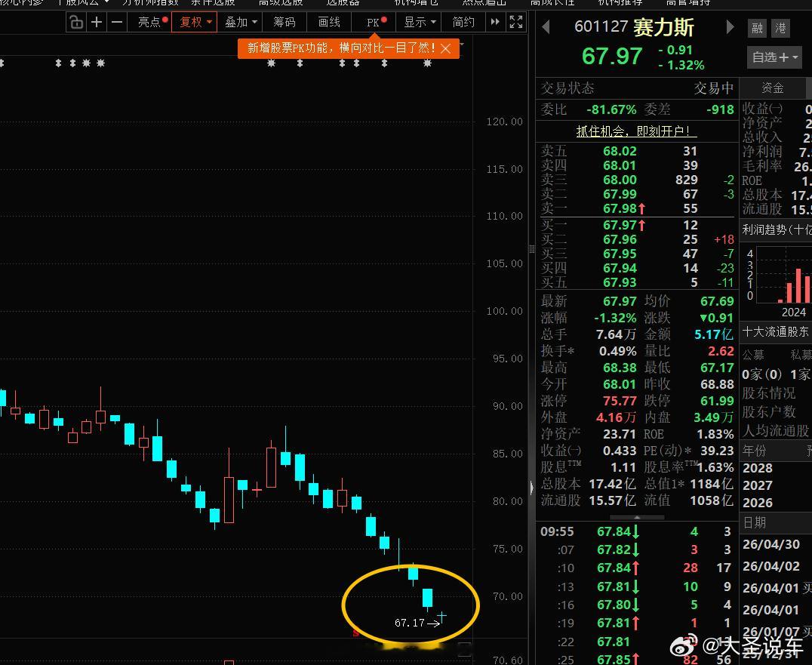This screenshot has height=665, width=812.
Task: Zoom out chart with minus icon
Action: (118, 23)
